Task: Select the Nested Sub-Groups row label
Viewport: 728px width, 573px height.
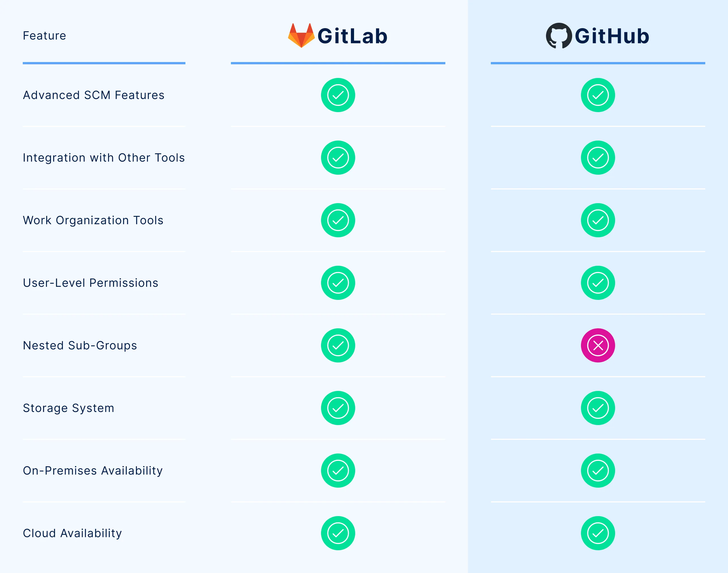Action: pos(80,345)
